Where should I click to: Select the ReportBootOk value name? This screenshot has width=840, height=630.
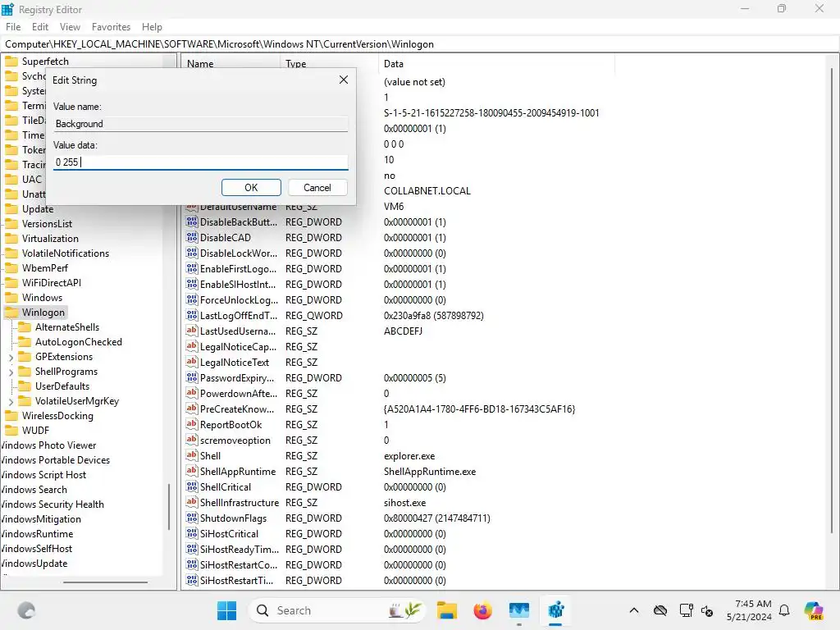click(231, 425)
